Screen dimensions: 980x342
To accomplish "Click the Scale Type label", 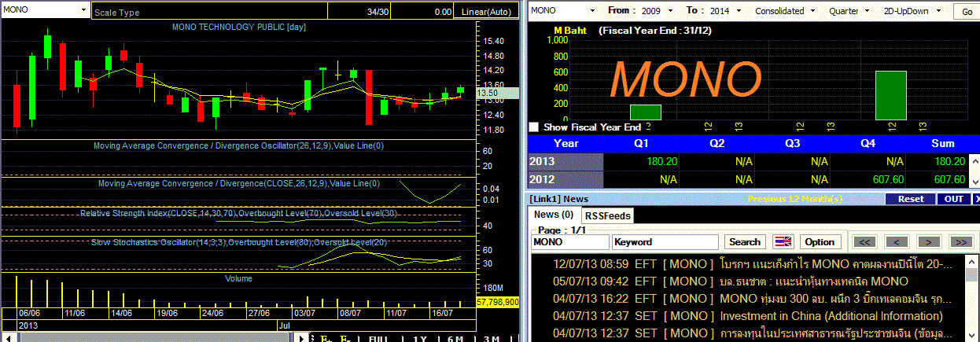I will click(116, 12).
